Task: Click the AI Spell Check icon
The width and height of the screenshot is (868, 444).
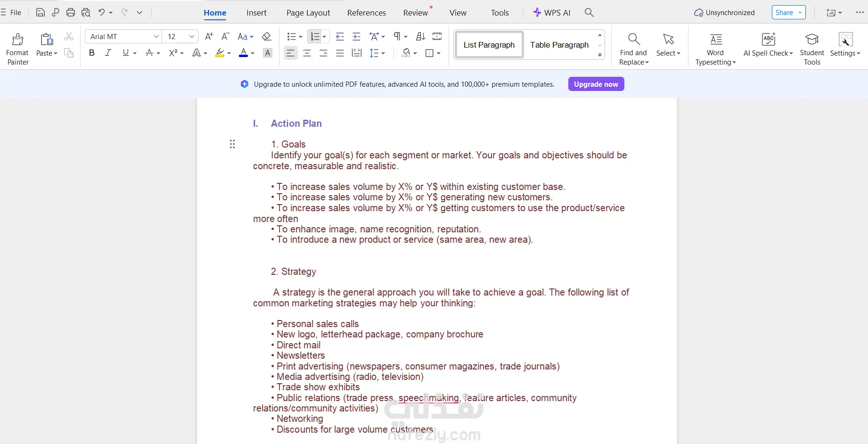Action: coord(769,39)
